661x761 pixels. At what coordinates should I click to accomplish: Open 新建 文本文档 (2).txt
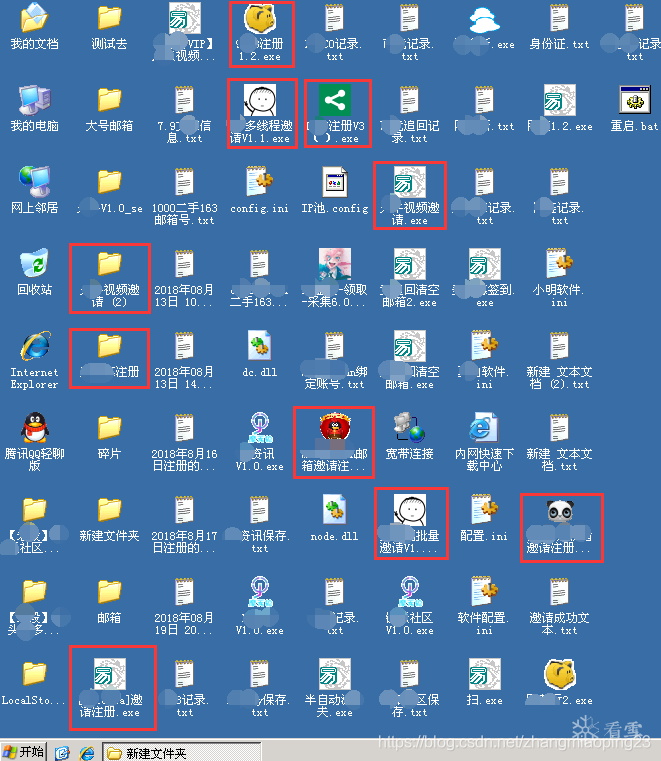[559, 361]
